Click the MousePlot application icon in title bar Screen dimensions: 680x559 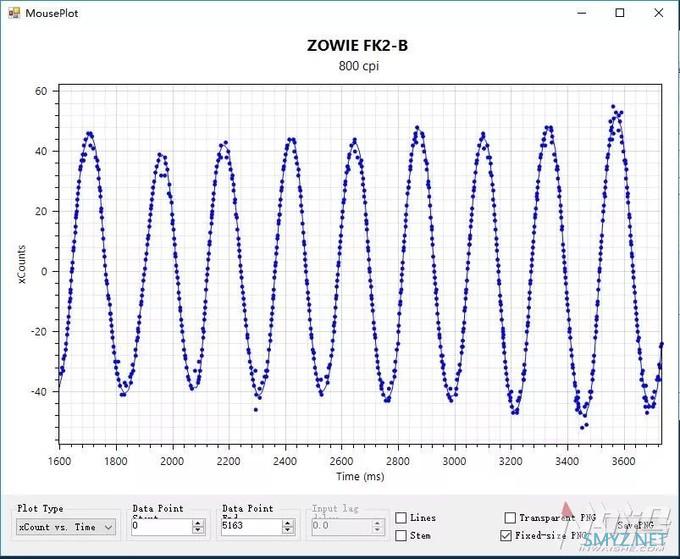(x=14, y=13)
